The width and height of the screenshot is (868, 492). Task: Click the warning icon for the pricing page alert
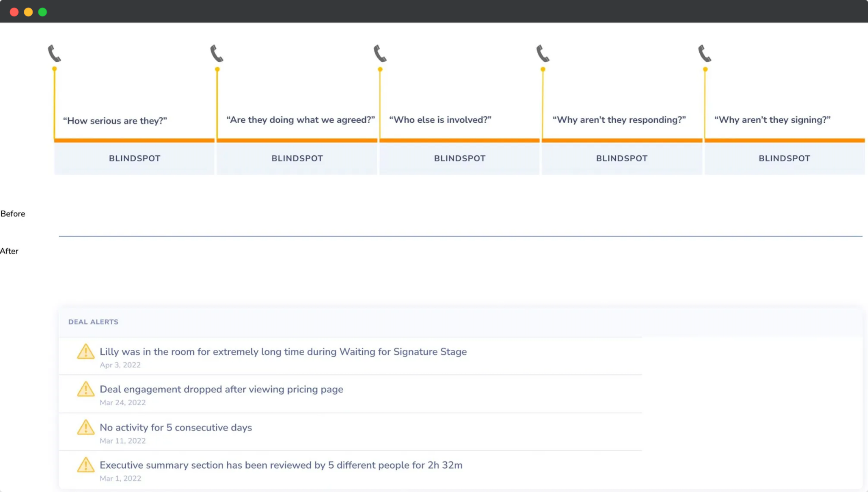[x=86, y=389]
